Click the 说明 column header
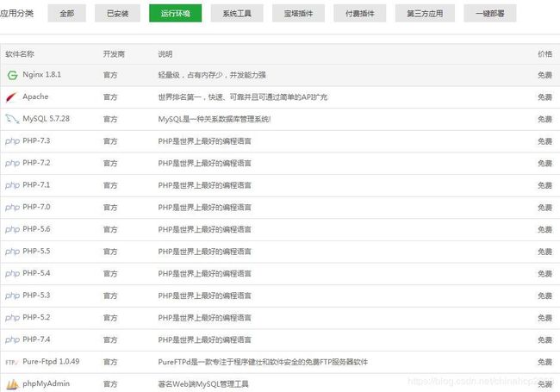This screenshot has width=560, height=392. click(165, 54)
